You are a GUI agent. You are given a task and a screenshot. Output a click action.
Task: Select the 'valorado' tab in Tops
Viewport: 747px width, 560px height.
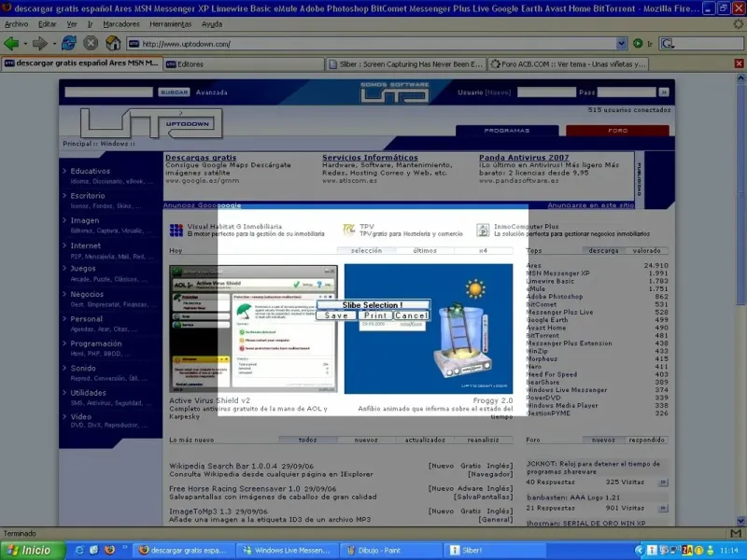[x=646, y=250]
